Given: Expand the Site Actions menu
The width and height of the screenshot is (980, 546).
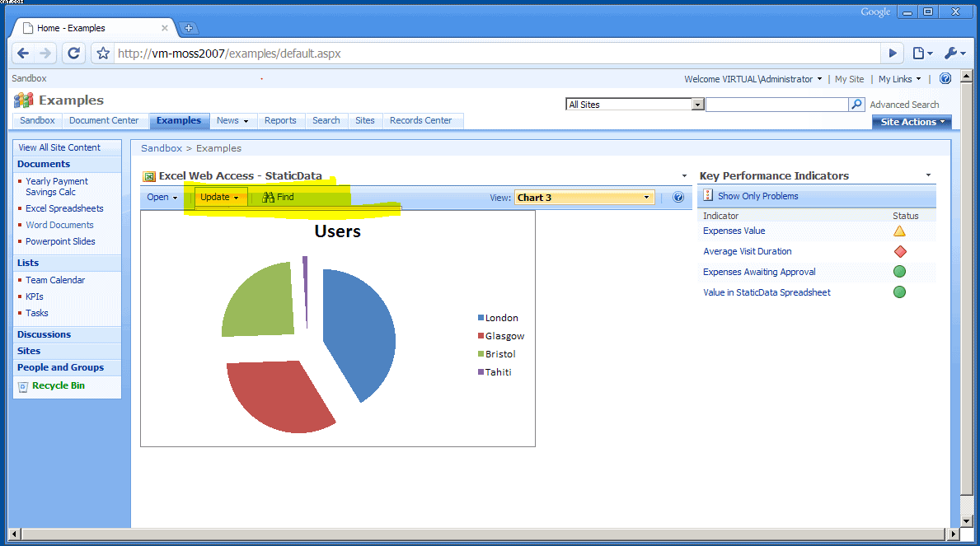Looking at the screenshot, I should 912,122.
